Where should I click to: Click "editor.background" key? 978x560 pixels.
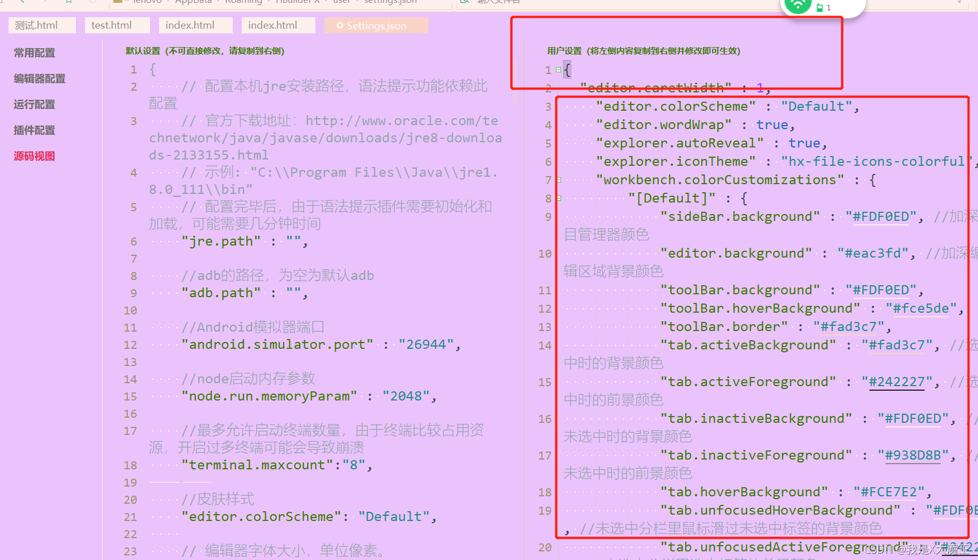tap(736, 254)
